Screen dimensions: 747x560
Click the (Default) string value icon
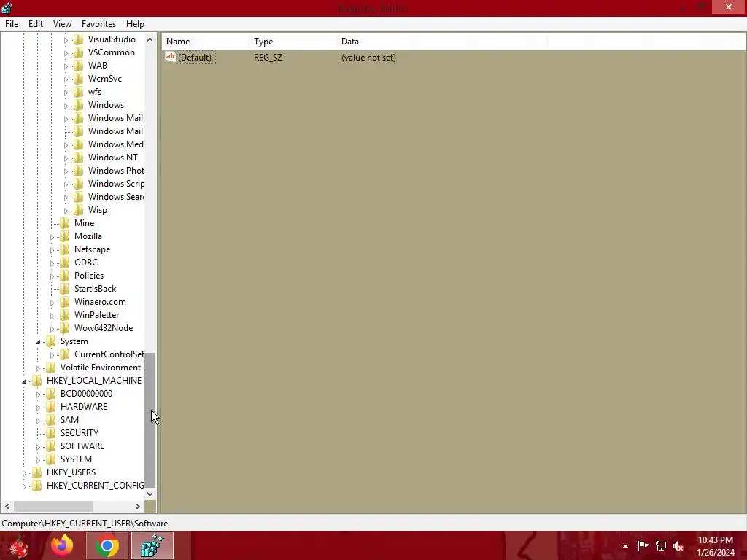pos(170,57)
